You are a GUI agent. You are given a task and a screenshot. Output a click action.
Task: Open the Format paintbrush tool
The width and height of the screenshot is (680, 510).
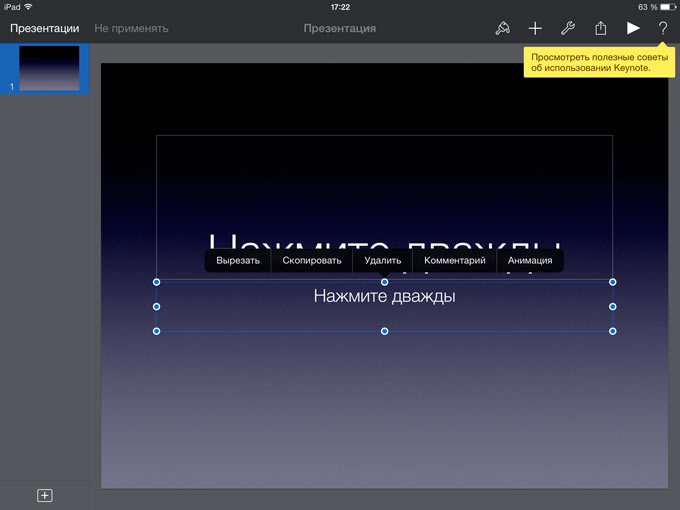pyautogui.click(x=502, y=29)
